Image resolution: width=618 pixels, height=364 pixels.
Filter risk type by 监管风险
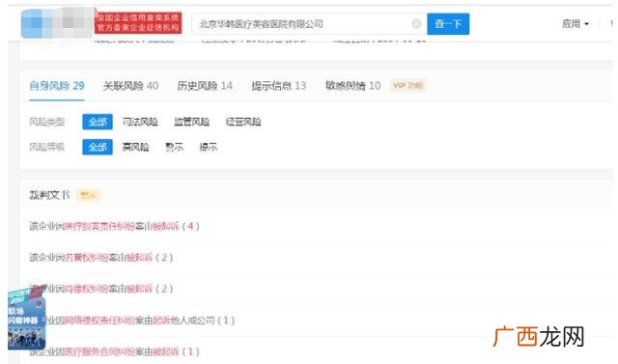[x=192, y=122]
